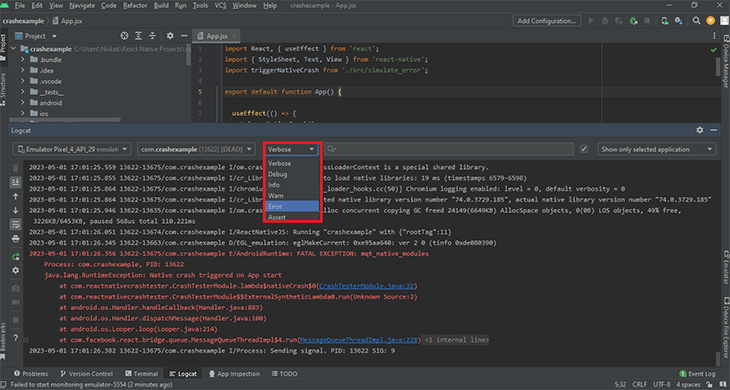Click the Add Configuration button
The image size is (730, 390).
[x=547, y=20]
